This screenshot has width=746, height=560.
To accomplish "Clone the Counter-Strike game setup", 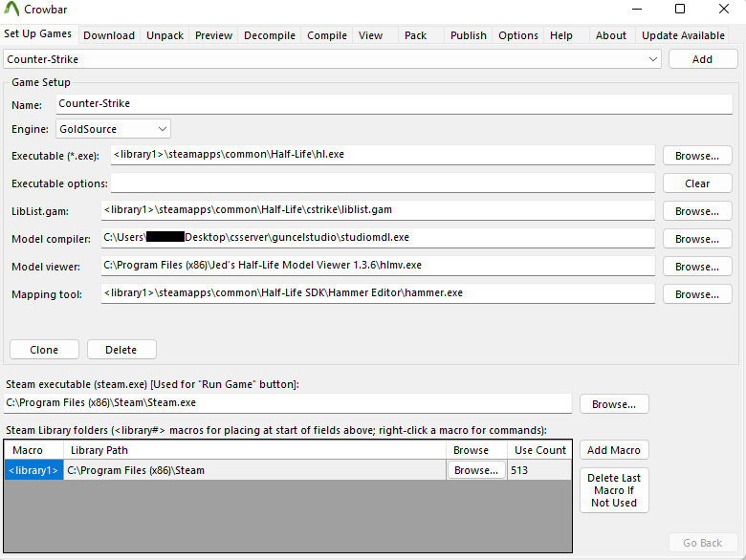I will click(44, 350).
